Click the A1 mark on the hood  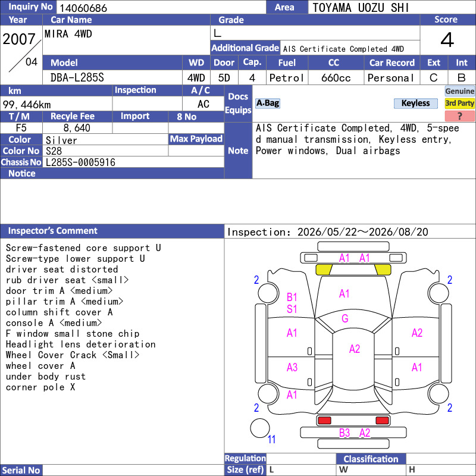click(345, 293)
